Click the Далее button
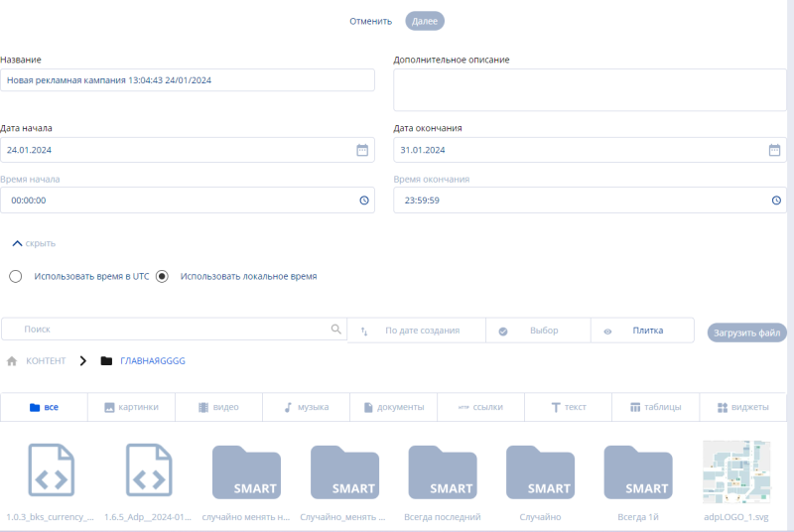The height and width of the screenshot is (532, 794). 425,21
